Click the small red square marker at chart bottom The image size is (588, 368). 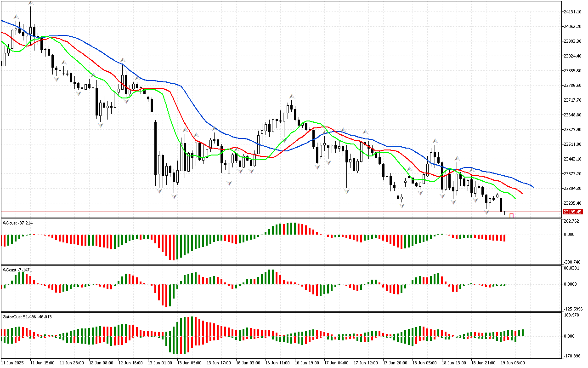click(x=511, y=215)
